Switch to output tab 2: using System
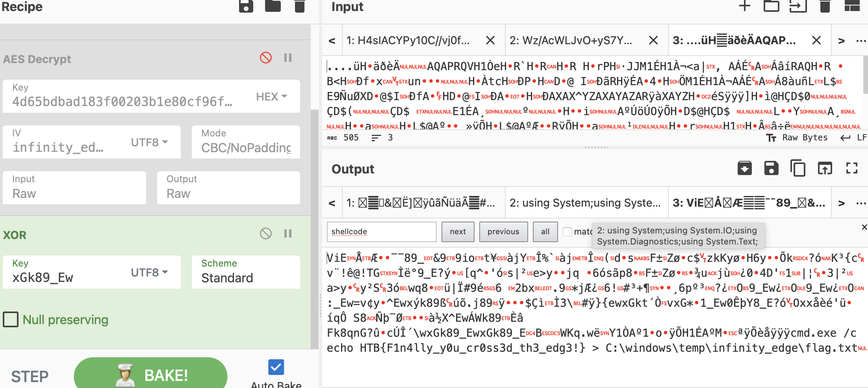 [586, 203]
